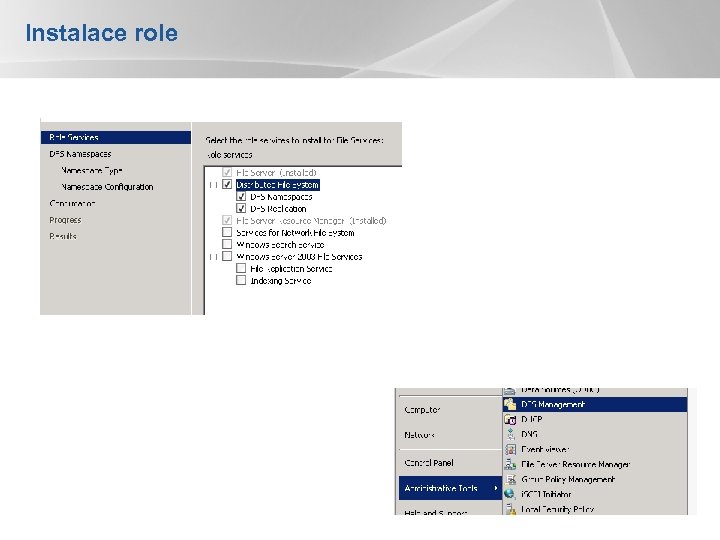720x540 pixels.
Task: Open the Event Viewer icon
Action: coord(510,449)
